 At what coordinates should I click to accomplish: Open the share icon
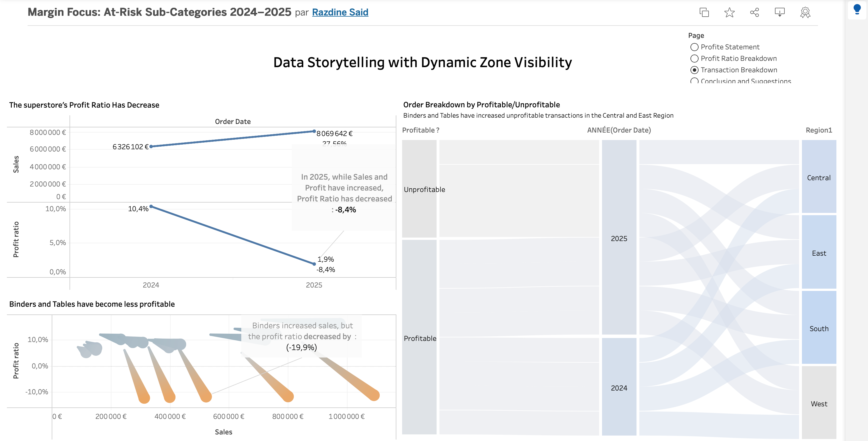(755, 12)
